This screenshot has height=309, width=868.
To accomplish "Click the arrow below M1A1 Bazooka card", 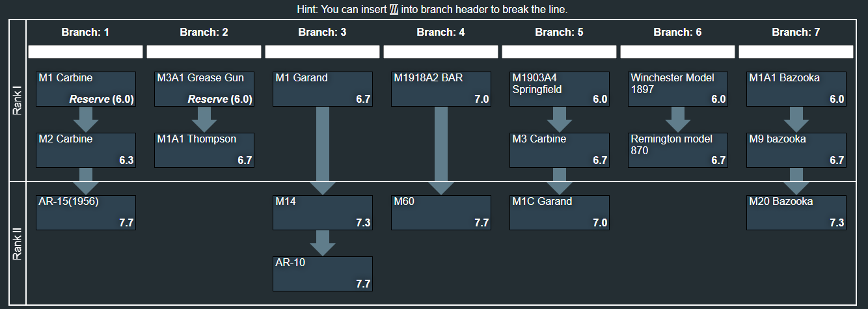I will 796,120.
